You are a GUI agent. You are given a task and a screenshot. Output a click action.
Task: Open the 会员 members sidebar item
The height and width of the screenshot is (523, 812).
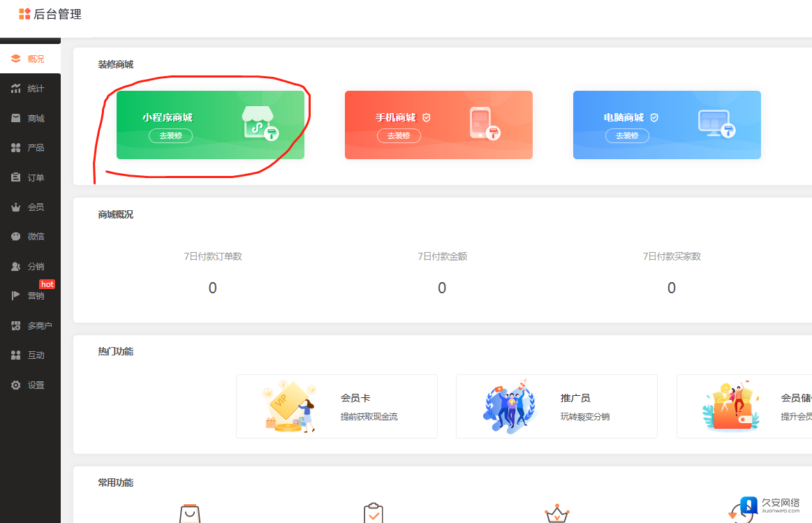click(30, 207)
